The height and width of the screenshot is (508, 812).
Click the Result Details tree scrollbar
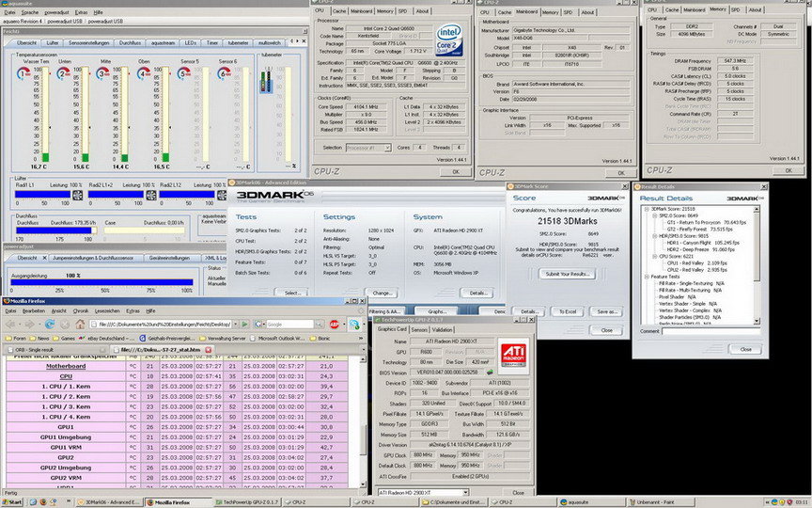point(757,265)
